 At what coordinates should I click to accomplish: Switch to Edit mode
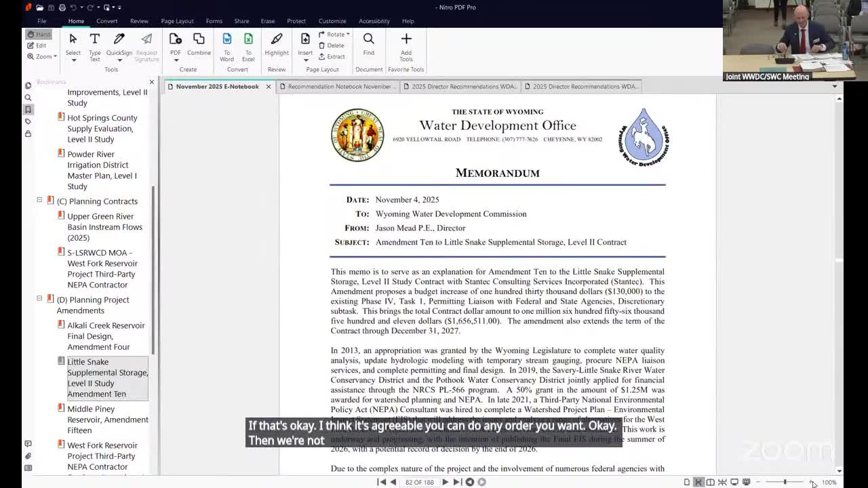[39, 45]
